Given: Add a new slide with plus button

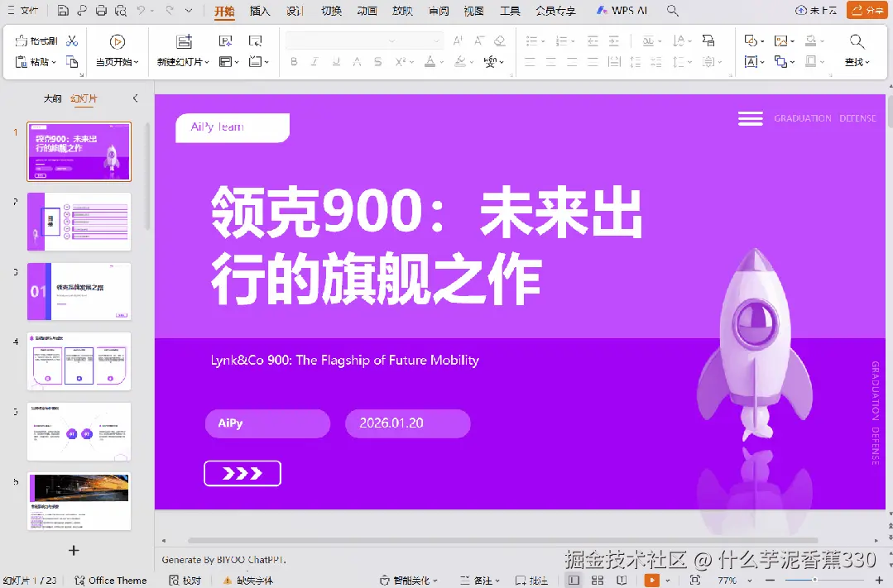Looking at the screenshot, I should (x=74, y=551).
